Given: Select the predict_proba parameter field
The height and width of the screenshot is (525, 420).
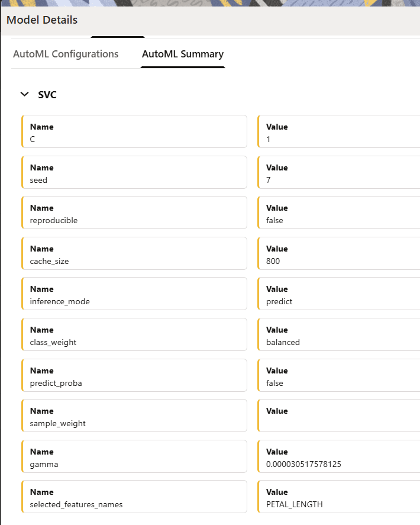Looking at the screenshot, I should (134, 375).
